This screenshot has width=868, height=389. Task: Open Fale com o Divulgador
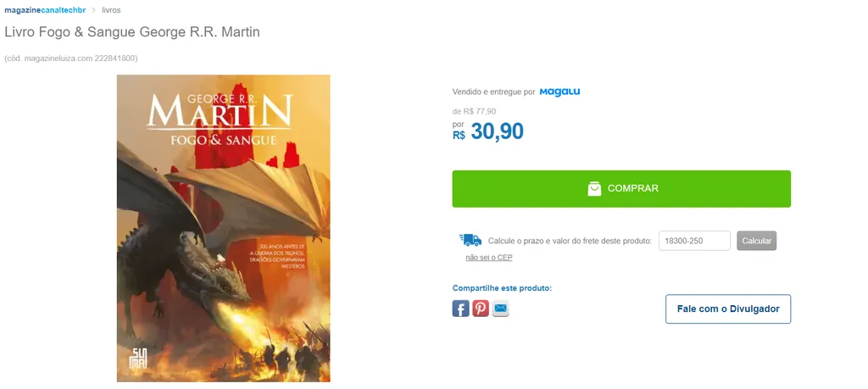(x=728, y=308)
